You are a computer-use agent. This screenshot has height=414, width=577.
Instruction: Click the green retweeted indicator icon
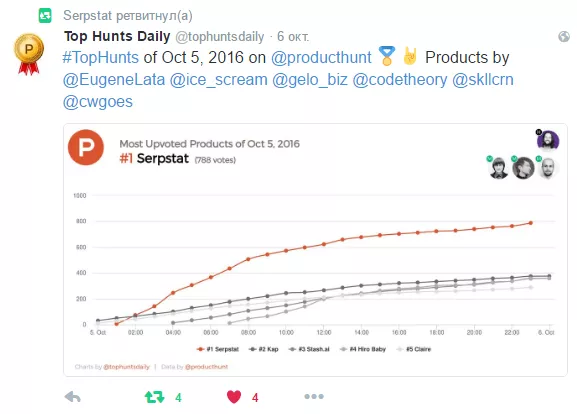point(45,15)
